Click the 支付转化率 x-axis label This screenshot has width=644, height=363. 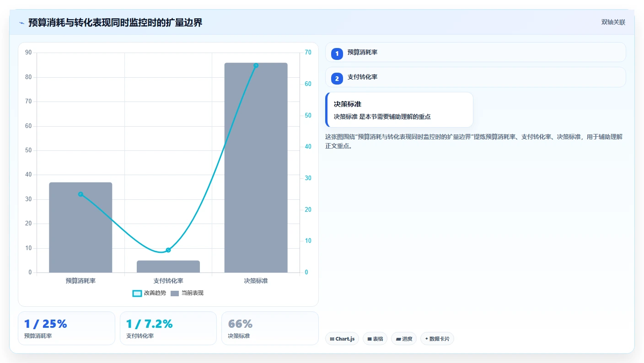[x=168, y=281]
